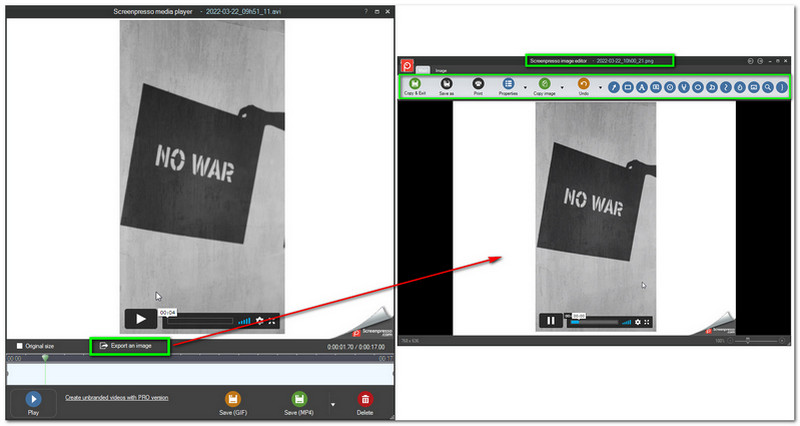Switch to the Main tab in editor

tap(423, 70)
